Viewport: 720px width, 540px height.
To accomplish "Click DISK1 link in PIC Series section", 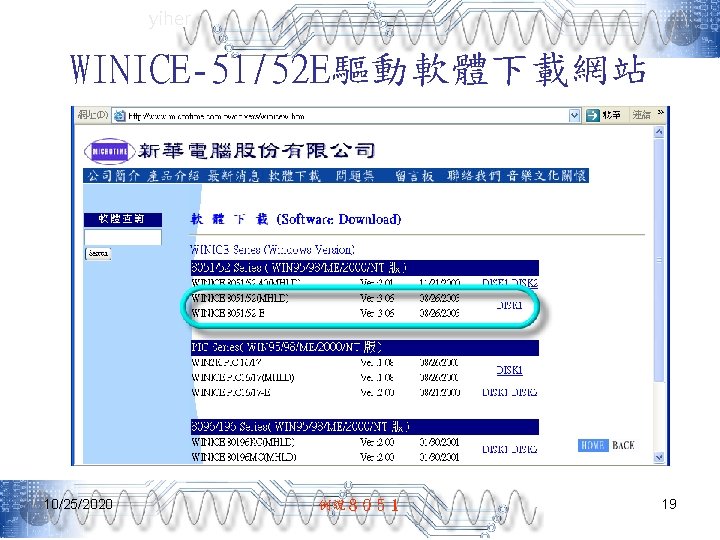I will (x=509, y=370).
